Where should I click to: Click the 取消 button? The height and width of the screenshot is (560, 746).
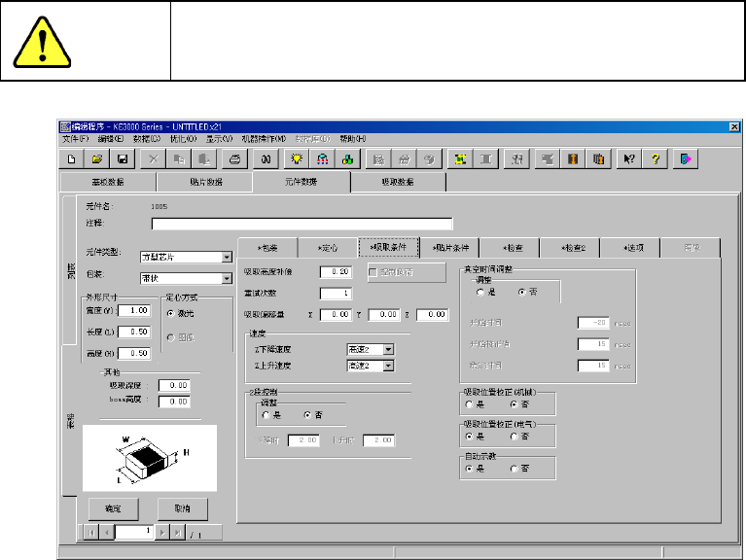click(181, 508)
